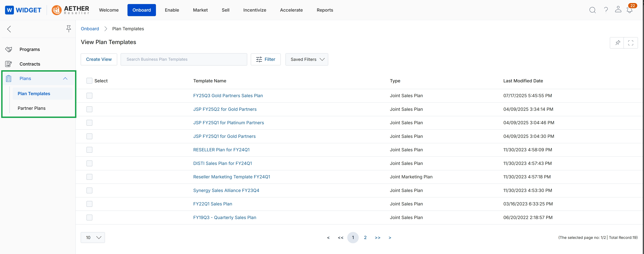Image resolution: width=644 pixels, height=254 pixels.
Task: Go to the Incentivize tab
Action: coord(255,10)
